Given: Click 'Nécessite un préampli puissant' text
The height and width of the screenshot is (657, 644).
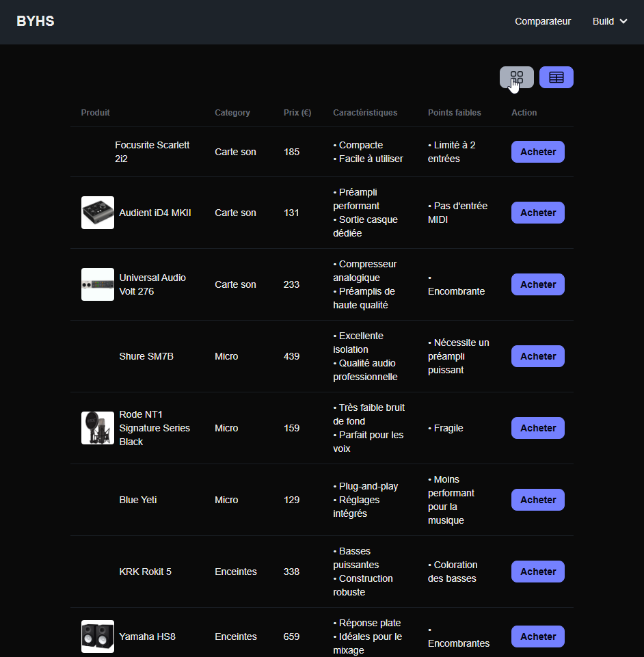Looking at the screenshot, I should click(x=458, y=356).
